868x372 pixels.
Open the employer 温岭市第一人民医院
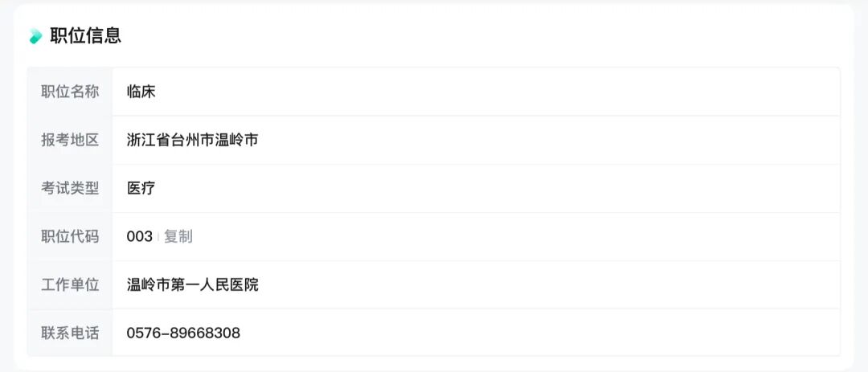(x=192, y=284)
